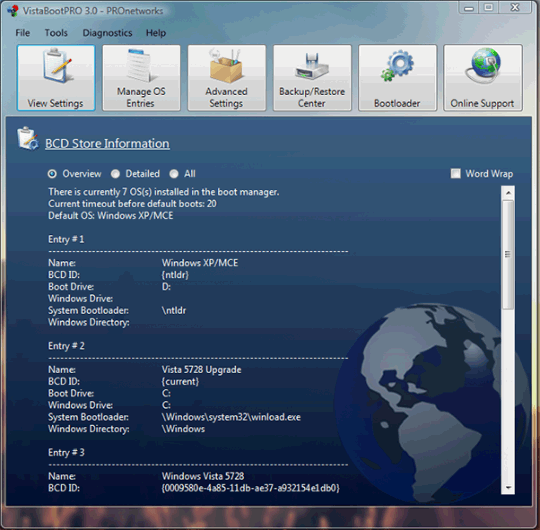
Task: Minimize the VistaBootPRO window
Action: click(469, 8)
